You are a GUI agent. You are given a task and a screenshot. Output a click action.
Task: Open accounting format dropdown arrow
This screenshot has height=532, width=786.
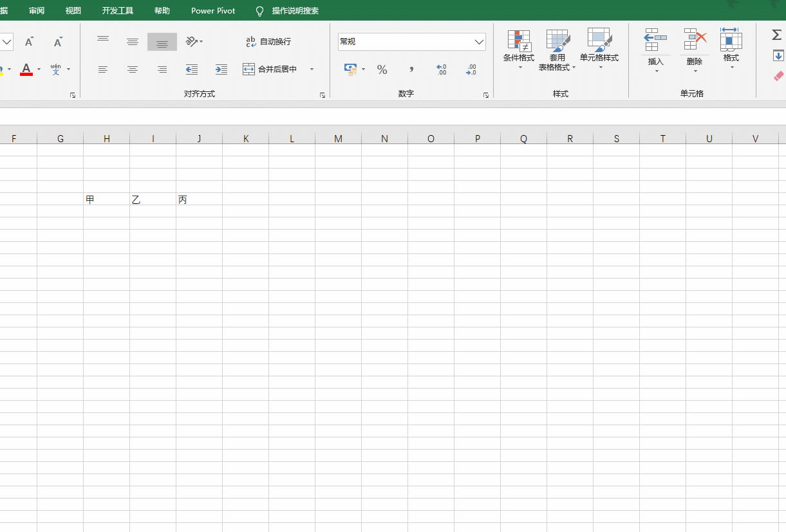coord(363,69)
